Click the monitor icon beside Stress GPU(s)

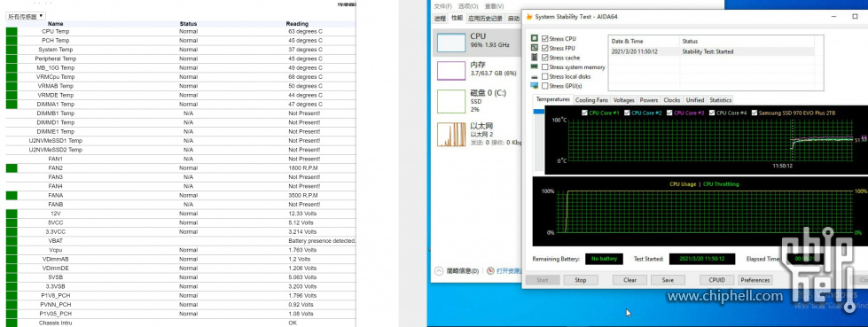(x=535, y=86)
